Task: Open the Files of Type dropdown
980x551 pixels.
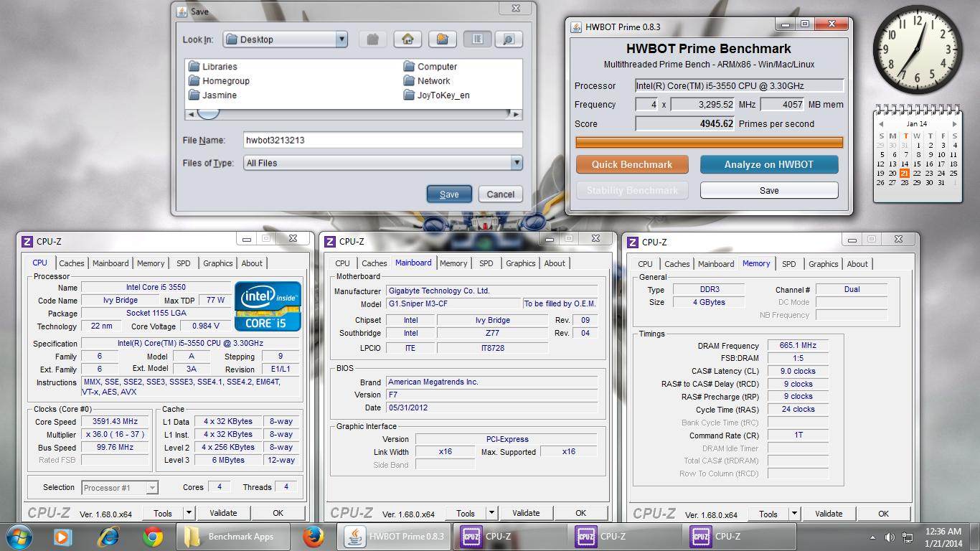Action: click(517, 163)
